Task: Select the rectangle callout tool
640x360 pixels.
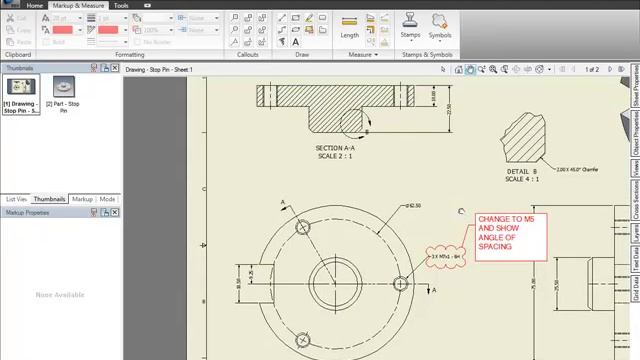Action: (x=235, y=18)
